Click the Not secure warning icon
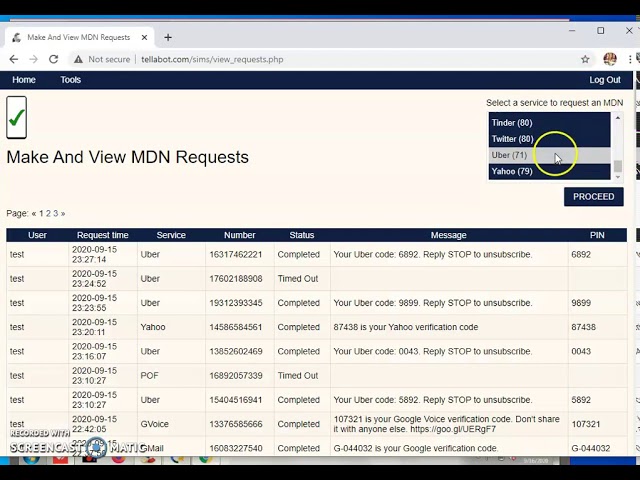 (x=78, y=59)
